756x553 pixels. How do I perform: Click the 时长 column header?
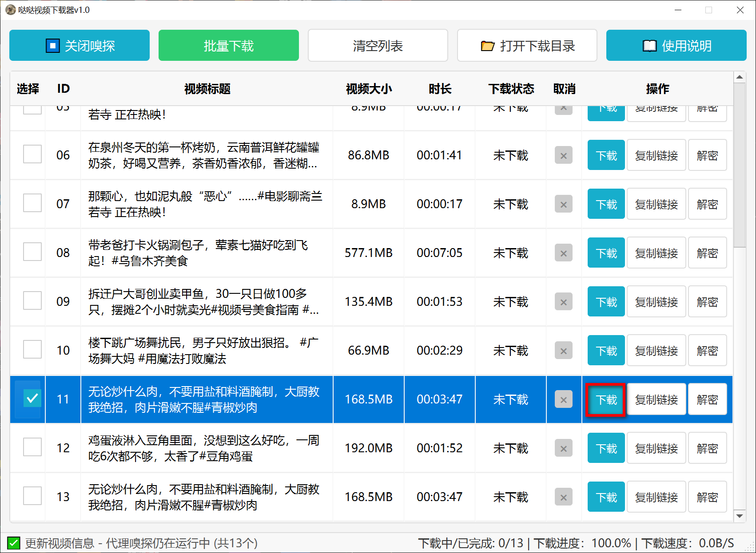coord(440,89)
